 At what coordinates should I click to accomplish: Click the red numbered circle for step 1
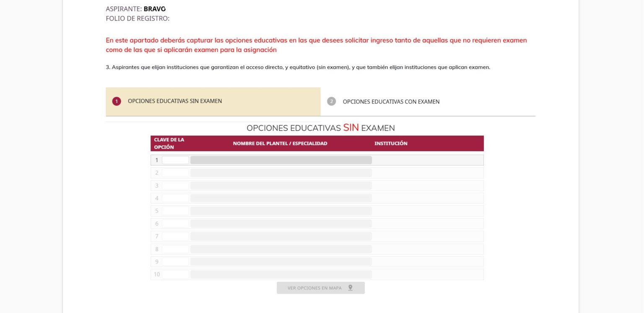116,101
